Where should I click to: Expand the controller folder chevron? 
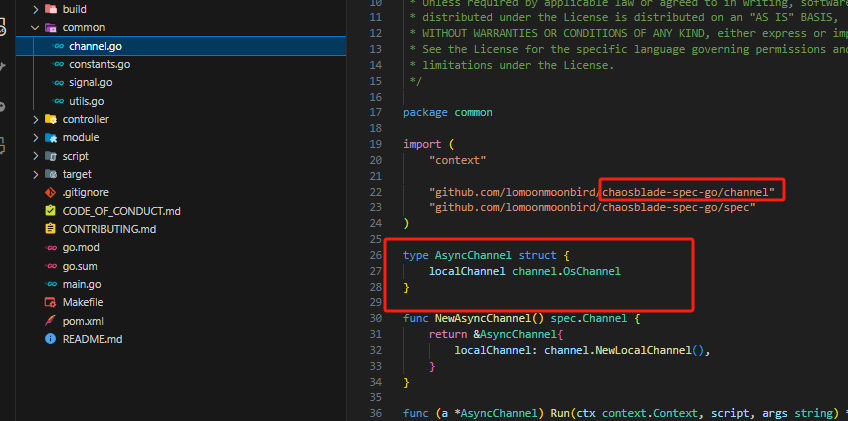tap(35, 119)
